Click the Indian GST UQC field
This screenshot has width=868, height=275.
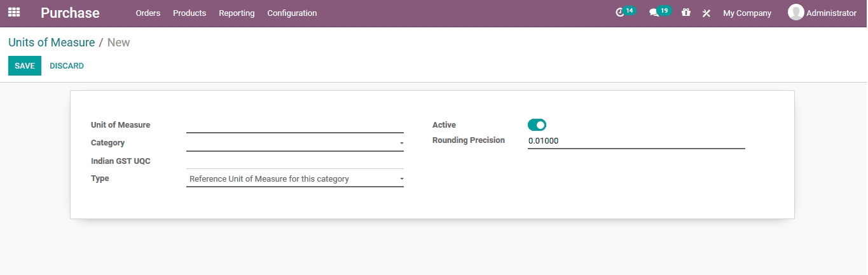tap(294, 161)
